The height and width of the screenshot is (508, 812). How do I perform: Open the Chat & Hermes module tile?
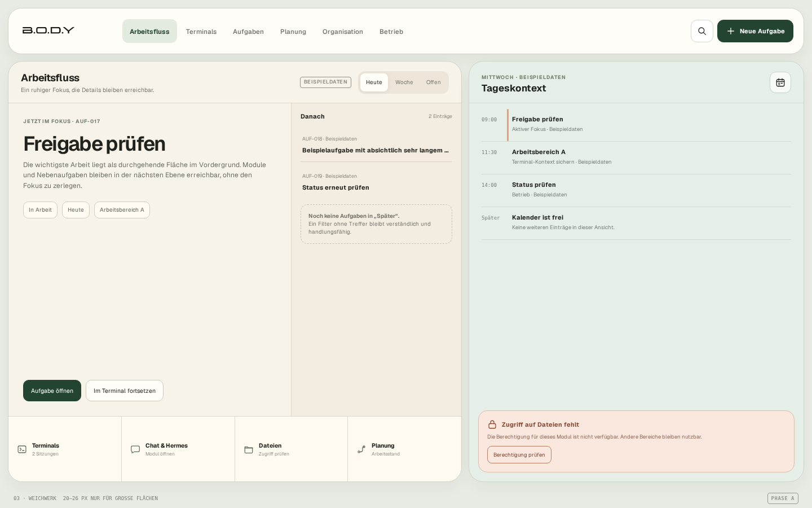pyautogui.click(x=178, y=449)
